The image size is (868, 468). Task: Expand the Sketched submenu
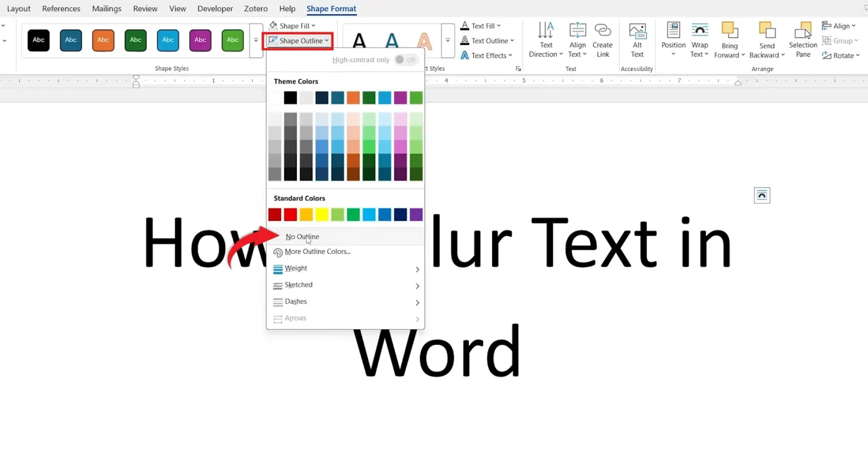coord(345,285)
